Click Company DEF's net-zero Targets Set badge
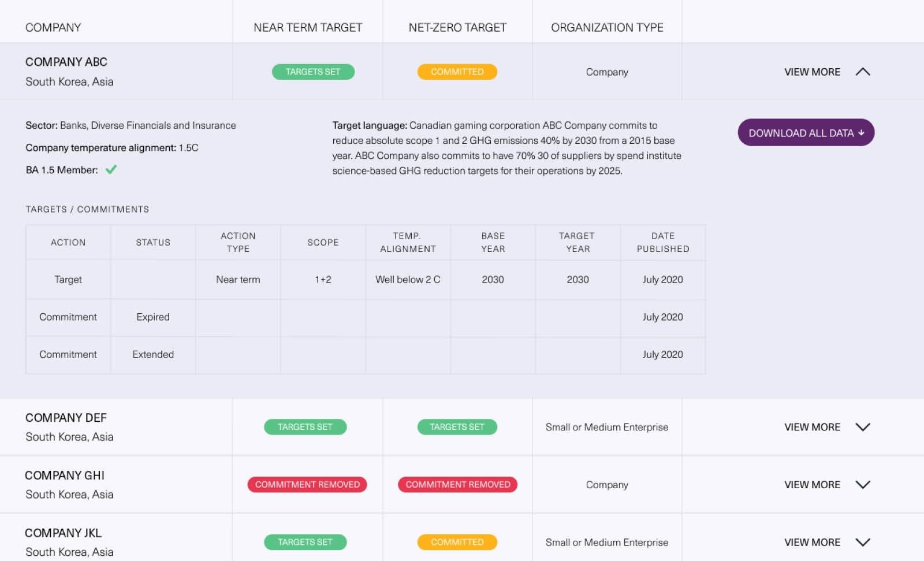 [x=457, y=427]
